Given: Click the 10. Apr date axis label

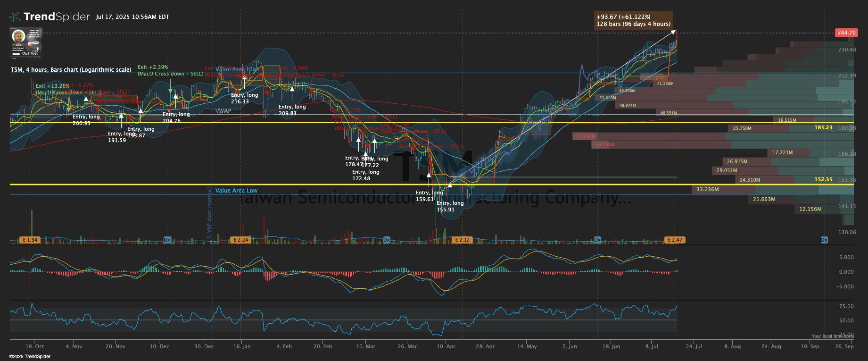Looking at the screenshot, I should click(446, 347).
